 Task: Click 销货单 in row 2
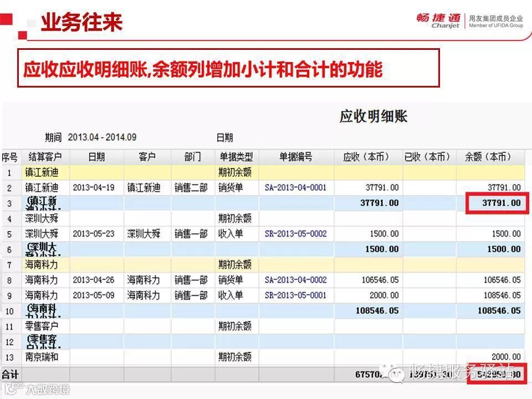tap(231, 188)
